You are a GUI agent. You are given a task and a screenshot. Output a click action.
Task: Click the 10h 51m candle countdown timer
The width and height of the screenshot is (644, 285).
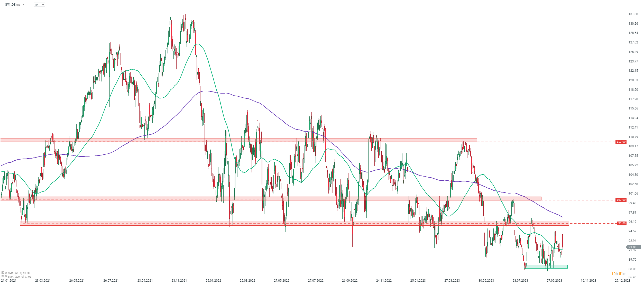619,274
